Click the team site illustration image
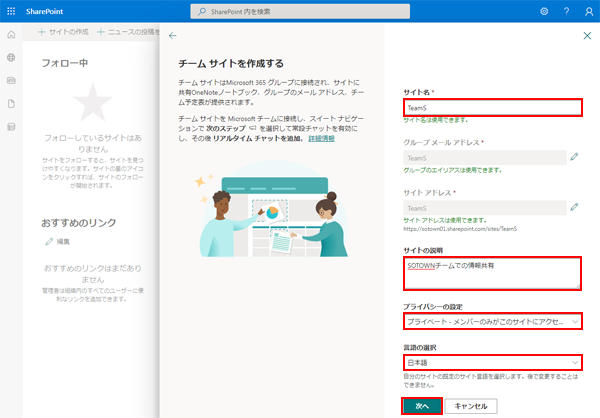 coord(272,209)
